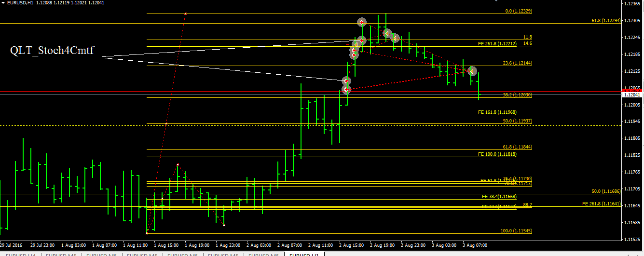Select the active EURUSD H1 chart tab
Image resolution: width=644 pixels, height=256 pixels.
point(304,254)
